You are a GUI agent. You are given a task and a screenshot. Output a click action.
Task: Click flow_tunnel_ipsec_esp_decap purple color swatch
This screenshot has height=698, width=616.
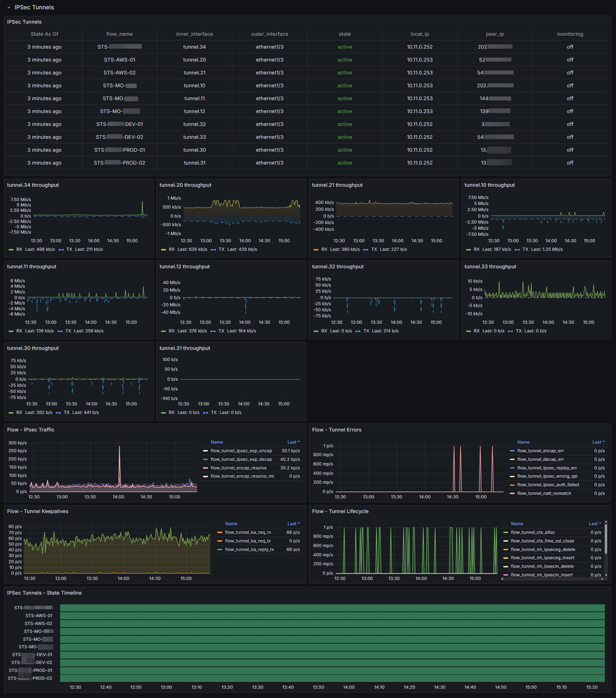pos(205,459)
